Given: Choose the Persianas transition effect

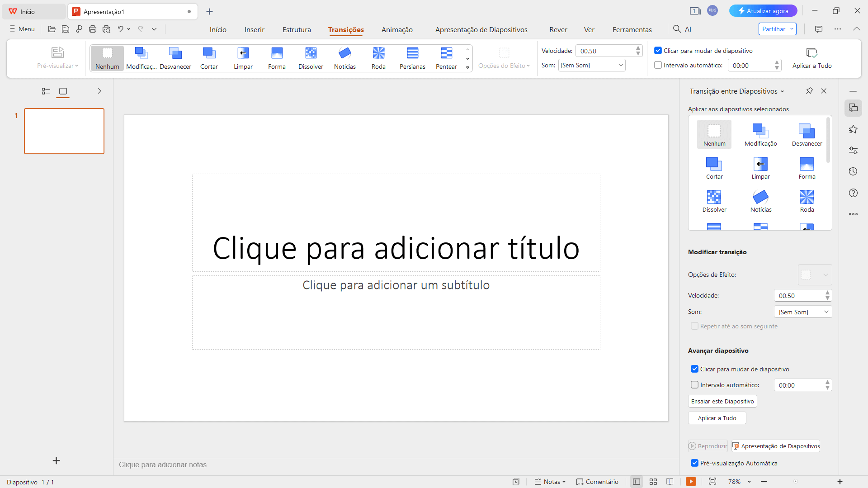Looking at the screenshot, I should (x=412, y=58).
